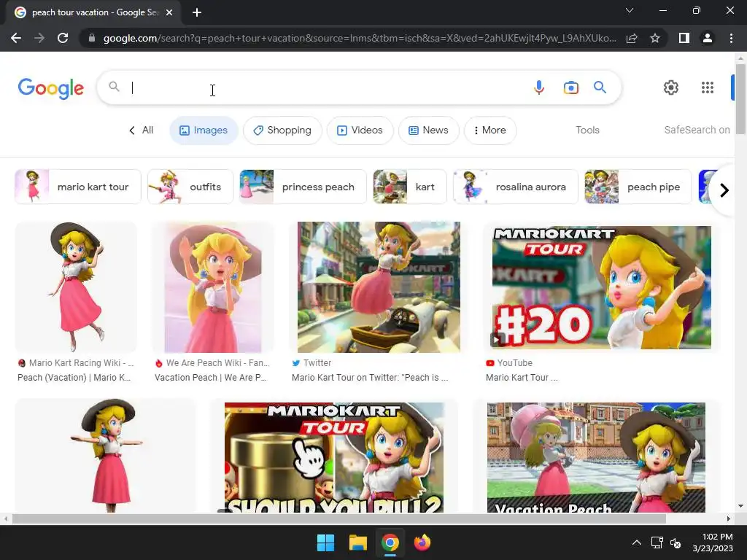Screen dimensions: 747x560
Task: Open a new browser tab
Action: pos(197,12)
